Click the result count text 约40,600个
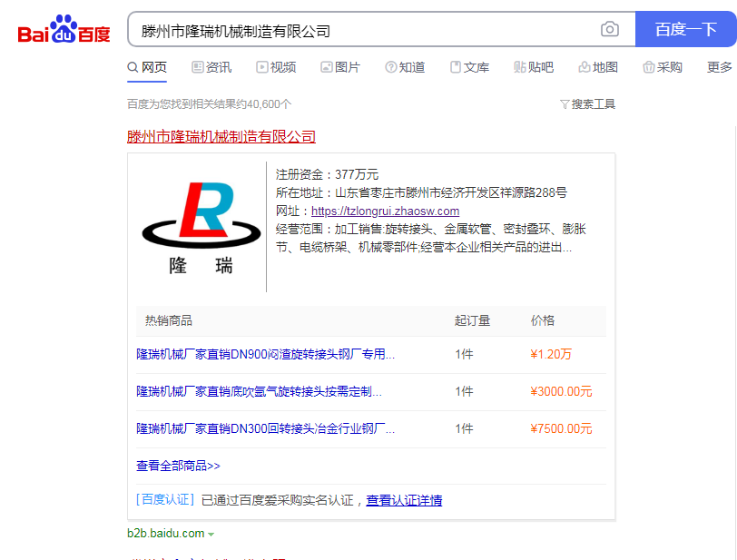 265,103
